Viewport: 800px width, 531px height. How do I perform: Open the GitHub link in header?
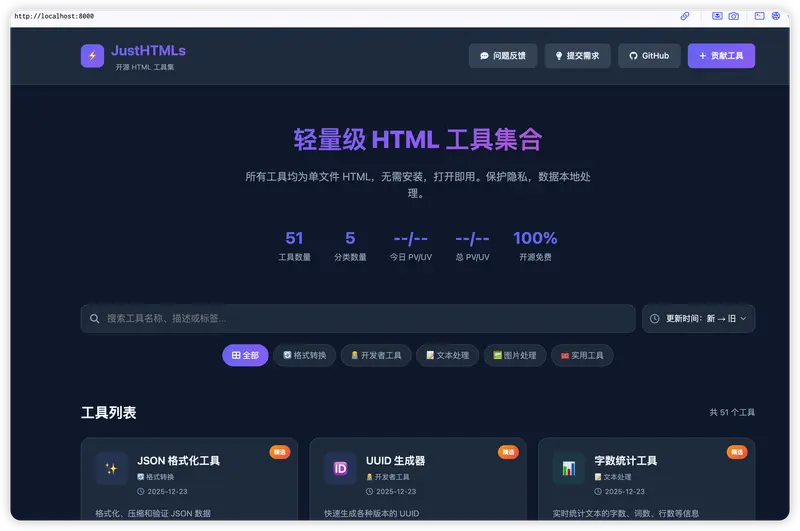[x=649, y=56]
